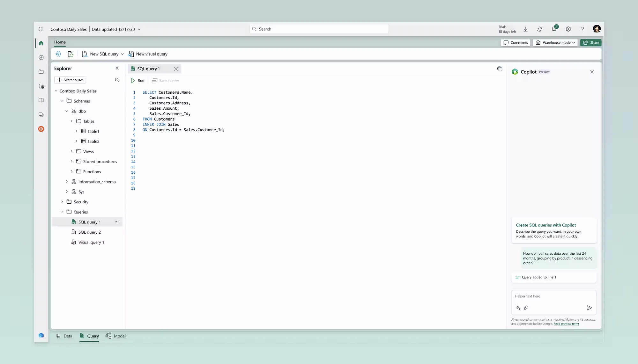Open notifications bell with badge
This screenshot has height=364, width=638.
554,29
